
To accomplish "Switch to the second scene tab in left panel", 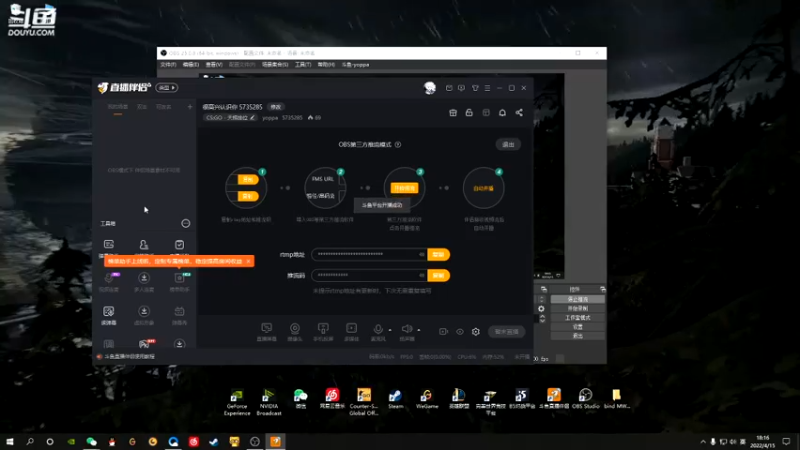I will pos(142,107).
